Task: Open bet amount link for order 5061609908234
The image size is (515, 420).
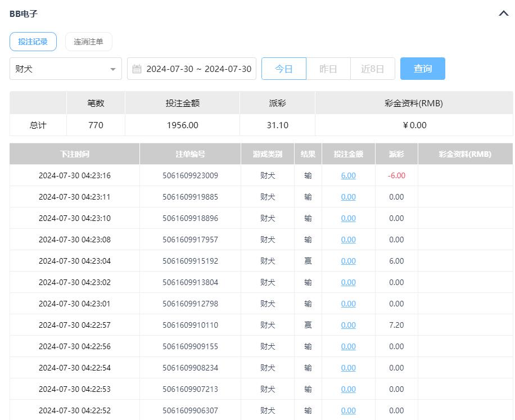Action: pos(348,368)
